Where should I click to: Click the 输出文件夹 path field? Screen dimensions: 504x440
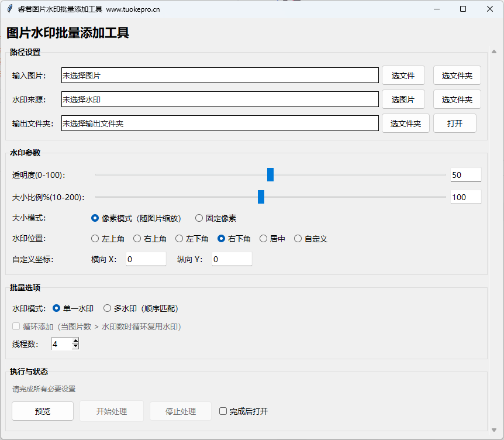[x=220, y=123]
